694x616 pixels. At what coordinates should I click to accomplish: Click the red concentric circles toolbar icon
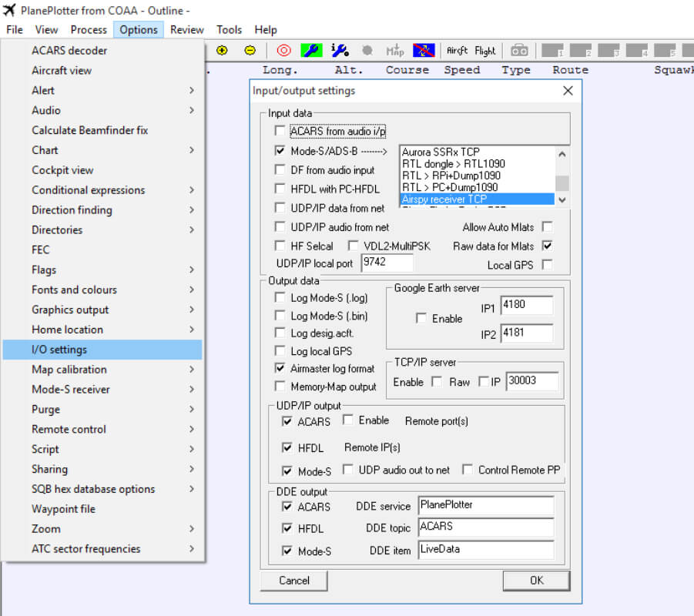point(283,51)
